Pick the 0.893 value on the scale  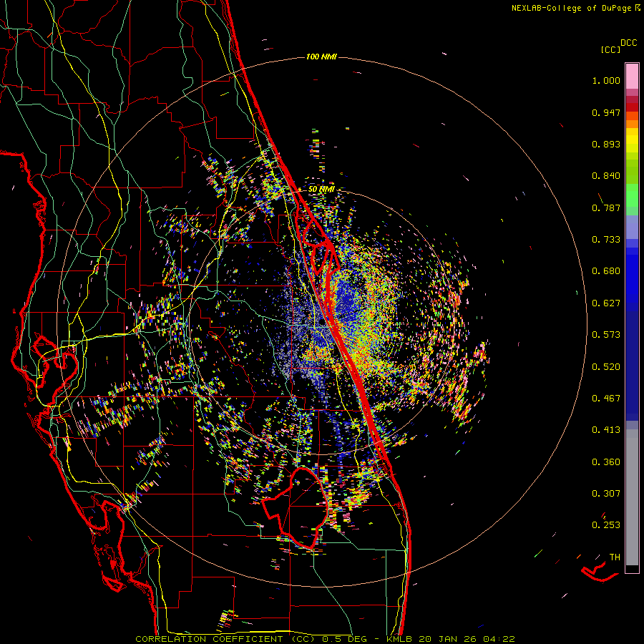click(606, 144)
